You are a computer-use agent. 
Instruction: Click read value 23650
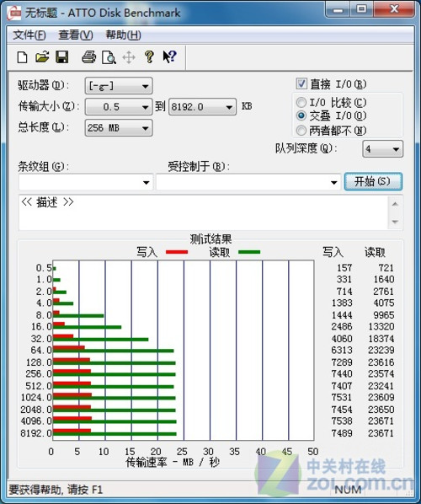coord(381,410)
